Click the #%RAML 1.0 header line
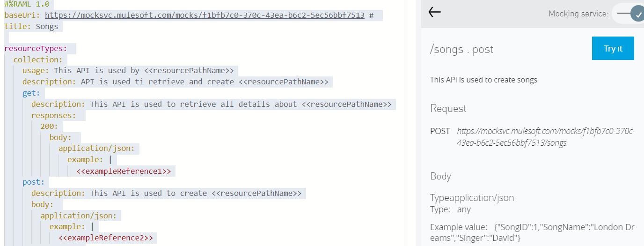This screenshot has width=644, height=246. pos(27,4)
